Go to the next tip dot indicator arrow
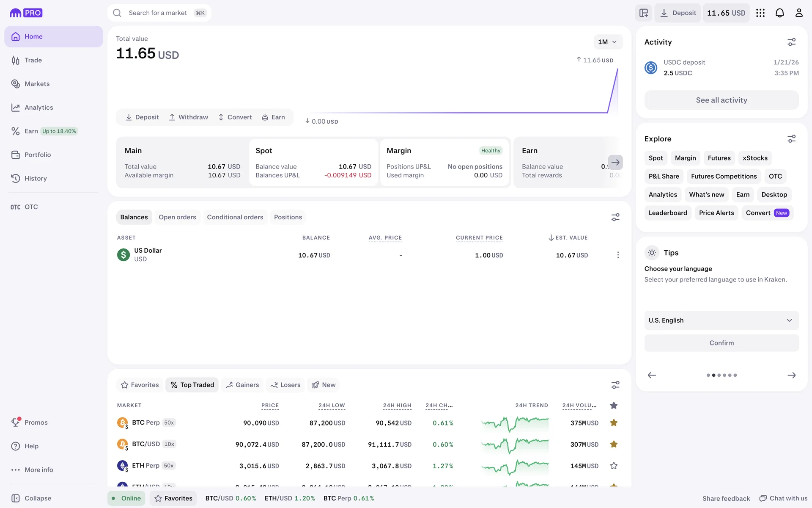The height and width of the screenshot is (508, 812). pyautogui.click(x=791, y=375)
